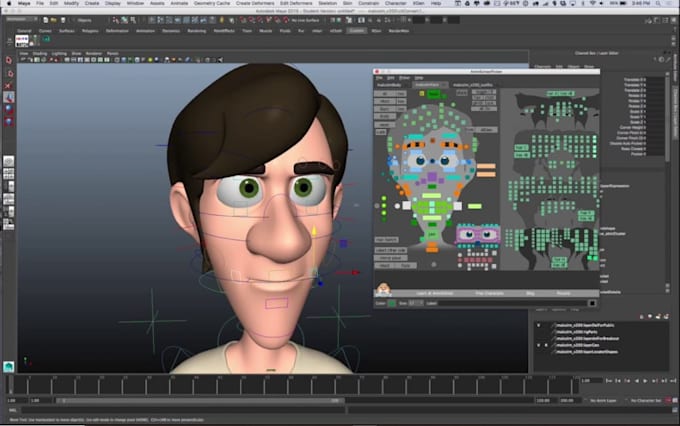Click black color swatch right of picker Label field
This screenshot has height=426, width=680.
(x=592, y=303)
